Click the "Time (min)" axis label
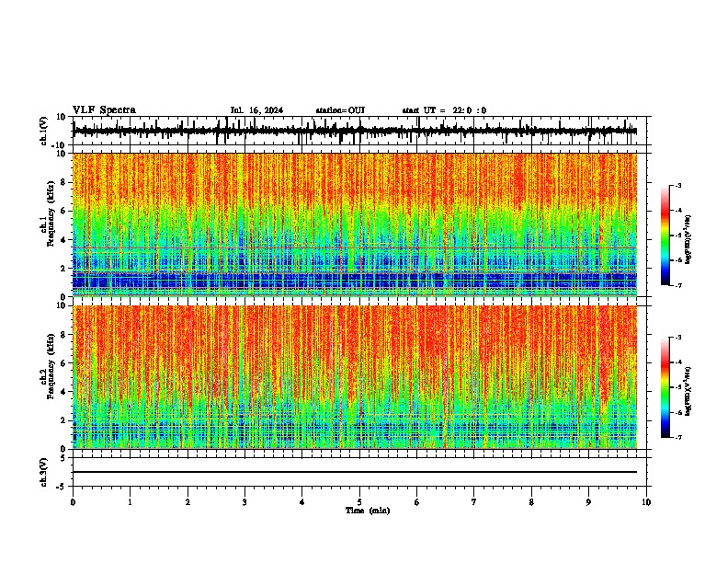Screen dimensions: 728x563 368,511
